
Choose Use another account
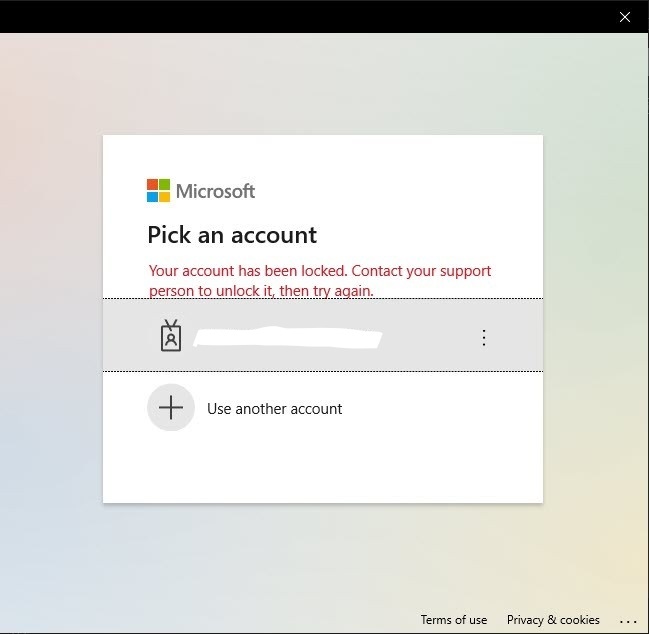[274, 409]
